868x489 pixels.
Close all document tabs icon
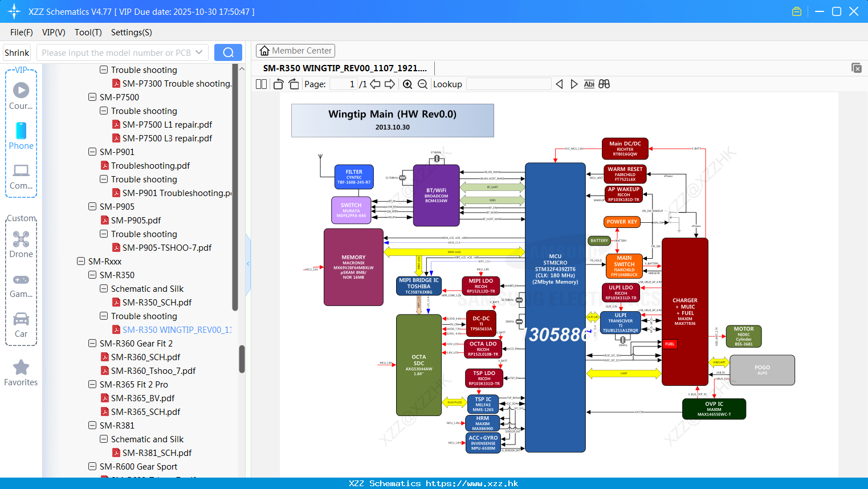857,68
